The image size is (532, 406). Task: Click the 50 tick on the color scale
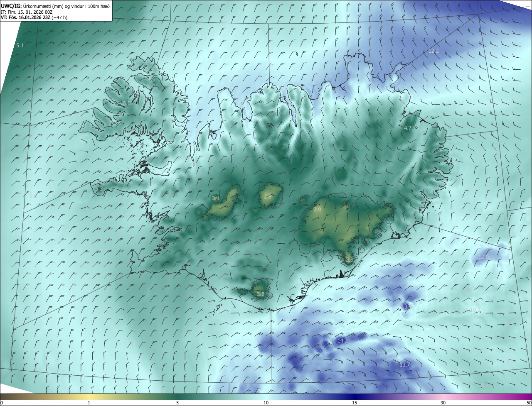[x=529, y=403]
